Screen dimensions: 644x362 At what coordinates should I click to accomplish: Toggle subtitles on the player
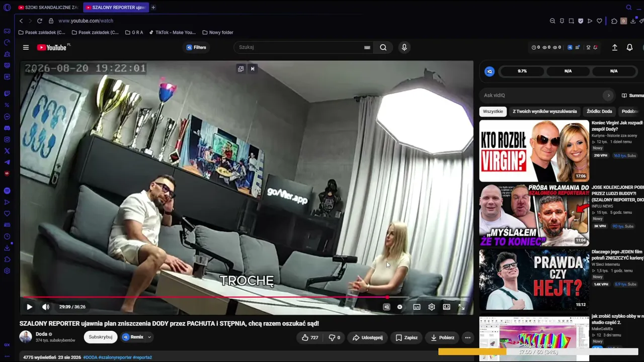pyautogui.click(x=417, y=307)
